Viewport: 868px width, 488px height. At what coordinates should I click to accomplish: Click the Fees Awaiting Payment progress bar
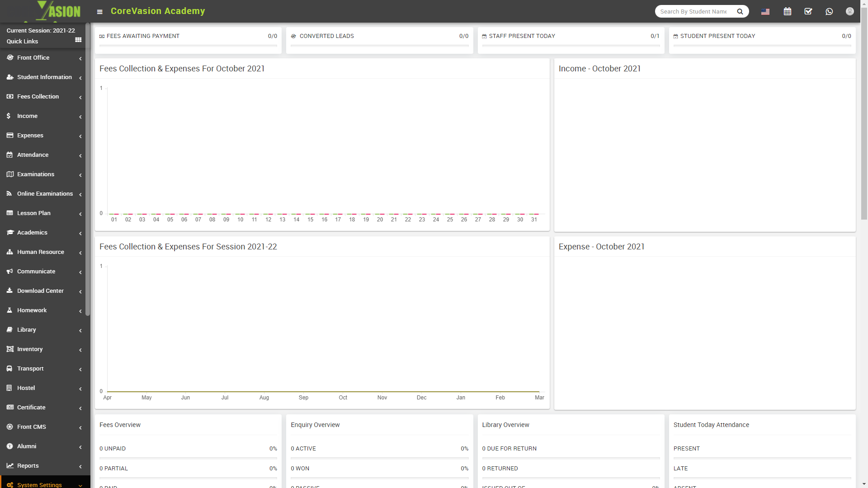pos(188,45)
